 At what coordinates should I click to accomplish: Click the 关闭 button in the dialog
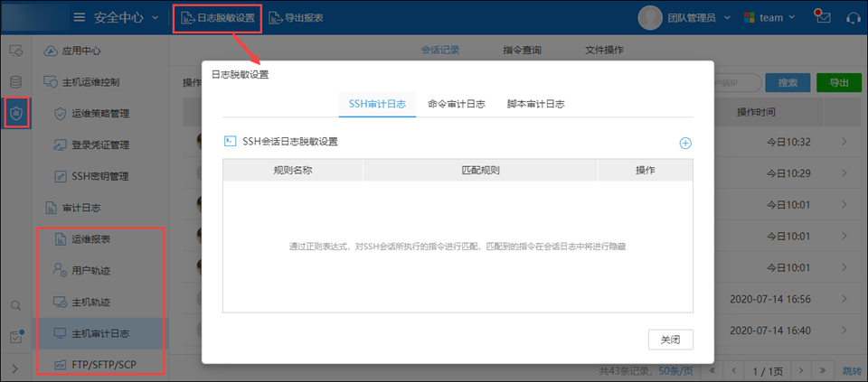[x=670, y=340]
